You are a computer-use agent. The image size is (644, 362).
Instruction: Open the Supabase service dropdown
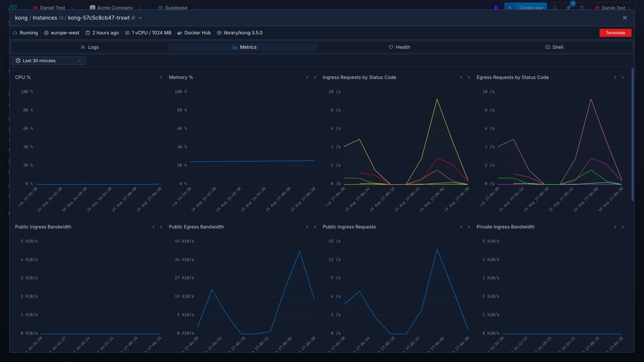coord(177,7)
